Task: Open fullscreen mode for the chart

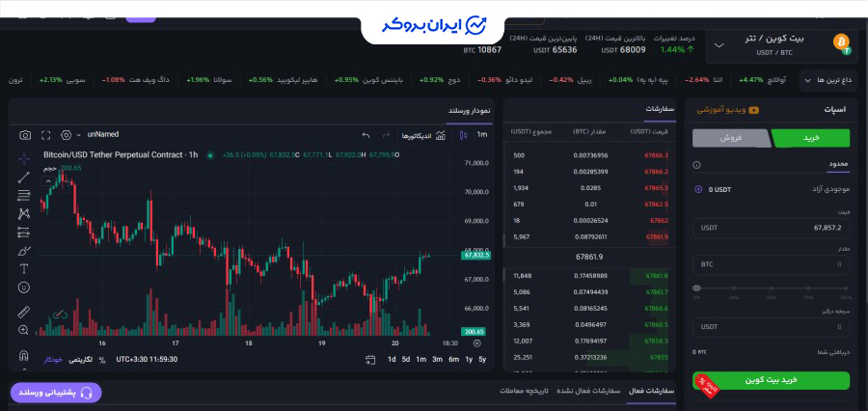Action: coord(46,135)
